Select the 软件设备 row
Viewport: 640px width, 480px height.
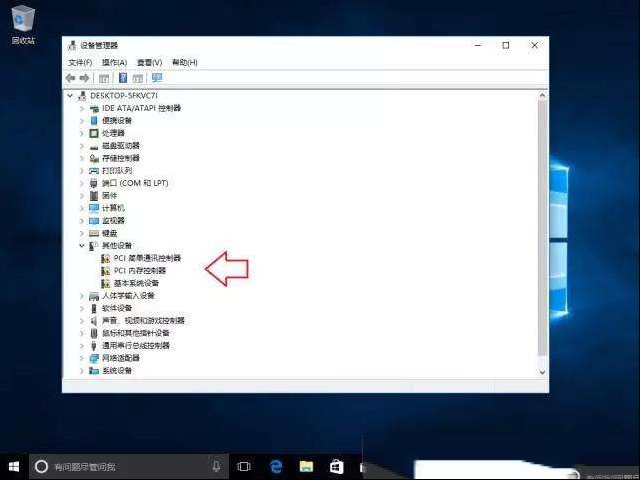tap(117, 308)
